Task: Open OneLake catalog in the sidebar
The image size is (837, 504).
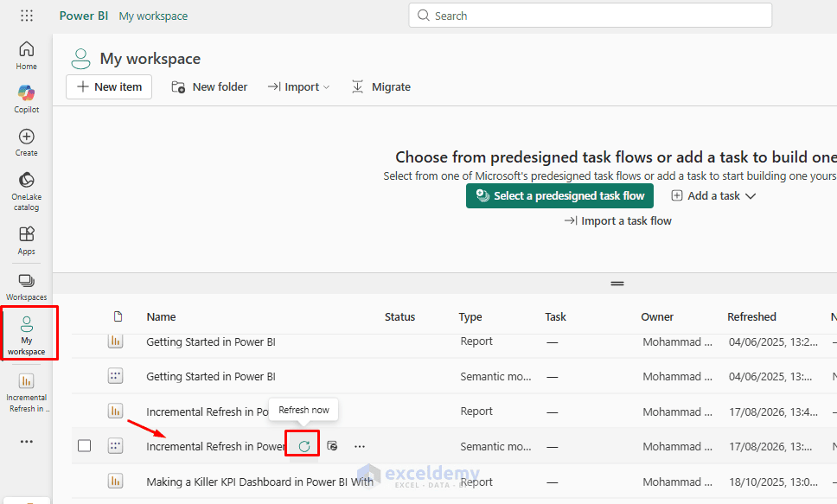Action: (x=26, y=192)
